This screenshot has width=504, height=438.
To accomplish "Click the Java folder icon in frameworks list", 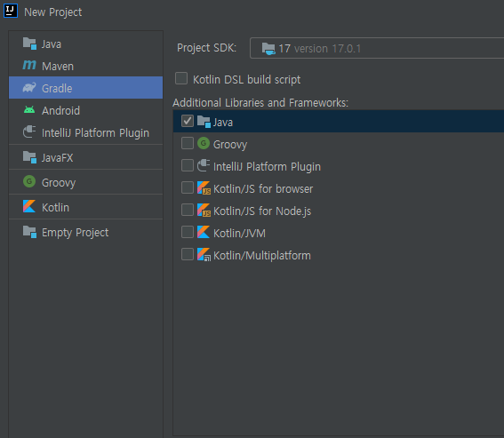I will pyautogui.click(x=204, y=122).
